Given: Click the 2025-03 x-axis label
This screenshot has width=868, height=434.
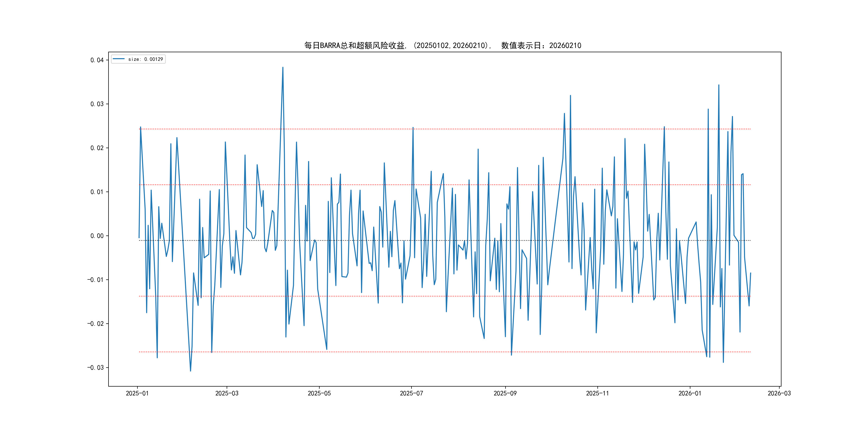Looking at the screenshot, I should click(227, 393).
